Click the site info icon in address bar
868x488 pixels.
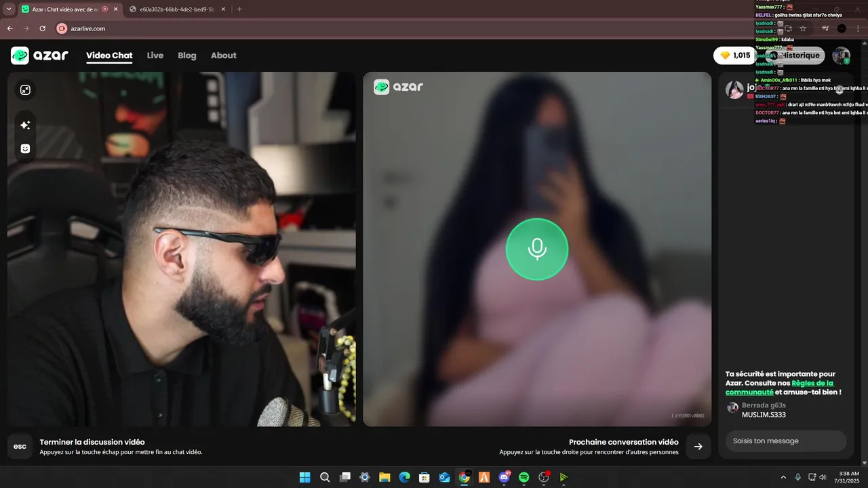62,28
